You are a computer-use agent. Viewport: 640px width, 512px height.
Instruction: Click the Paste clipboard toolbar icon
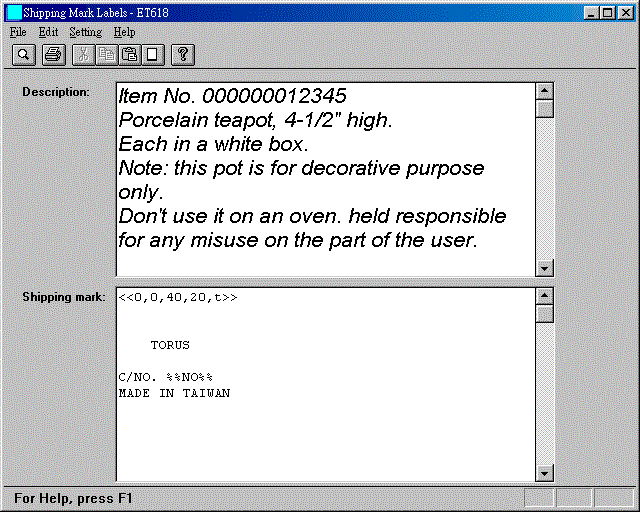tap(129, 54)
